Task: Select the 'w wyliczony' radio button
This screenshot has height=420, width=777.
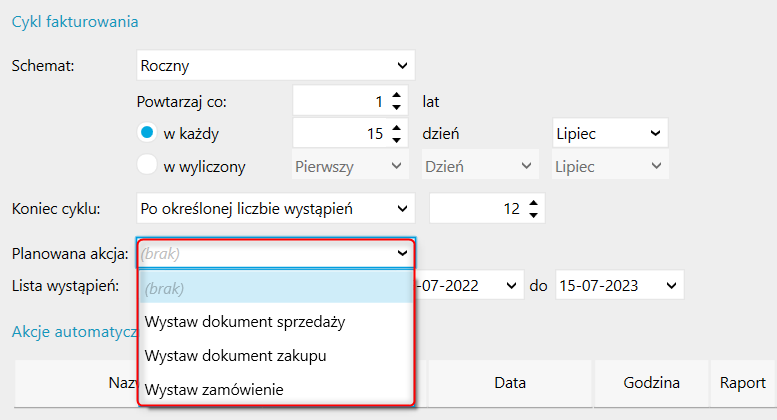Action: click(x=147, y=166)
